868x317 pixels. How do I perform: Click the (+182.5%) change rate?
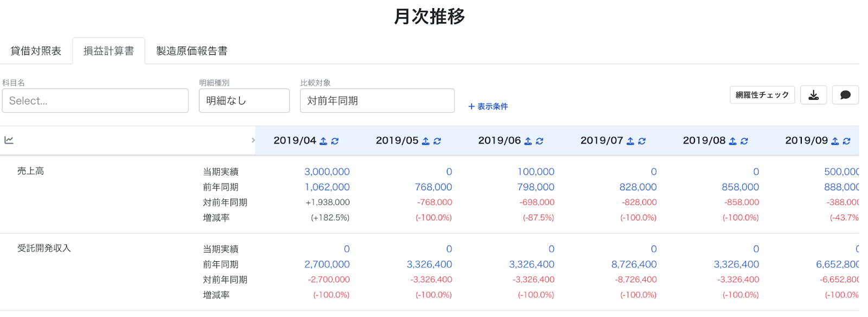click(x=330, y=217)
